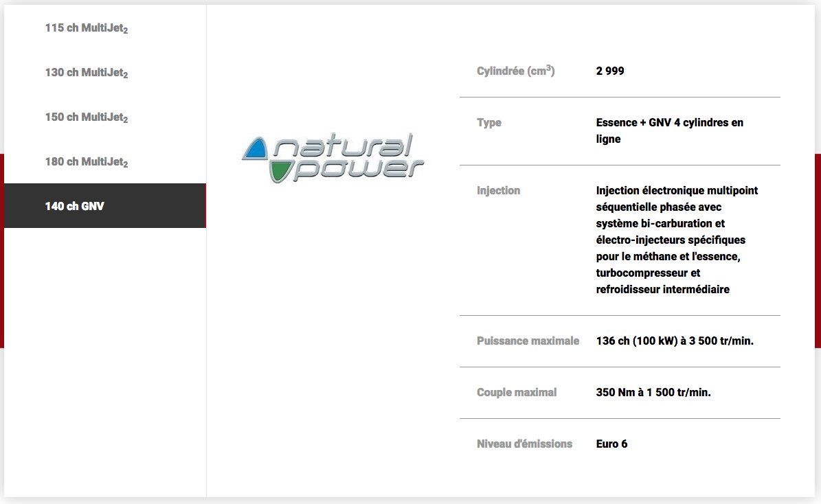Viewport: 821px width, 504px height.
Task: Click the Essence + GNV 4 cylindres text
Action: pos(670,131)
